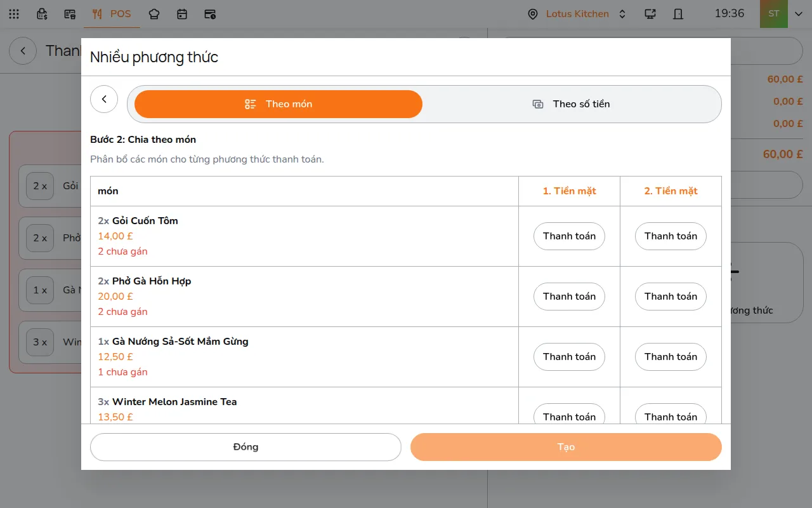Click the 12,50 £ price

tap(115, 357)
